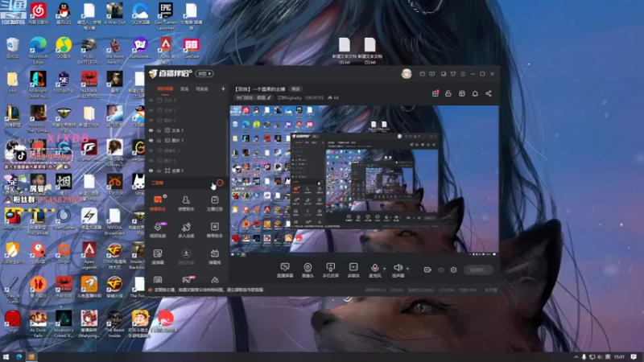Open the Epic Games Launcher desktop shortcut
The width and height of the screenshot is (644, 362).
pyautogui.click(x=166, y=15)
